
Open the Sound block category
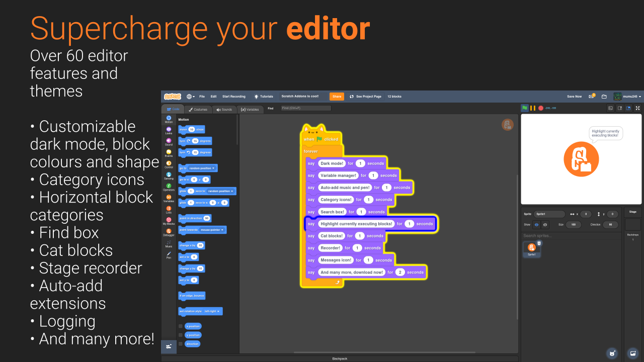(x=169, y=142)
